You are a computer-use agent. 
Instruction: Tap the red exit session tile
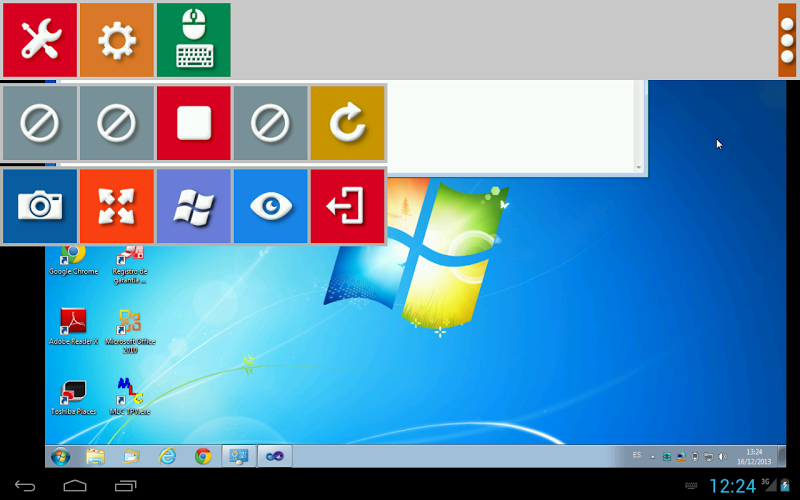(x=347, y=206)
